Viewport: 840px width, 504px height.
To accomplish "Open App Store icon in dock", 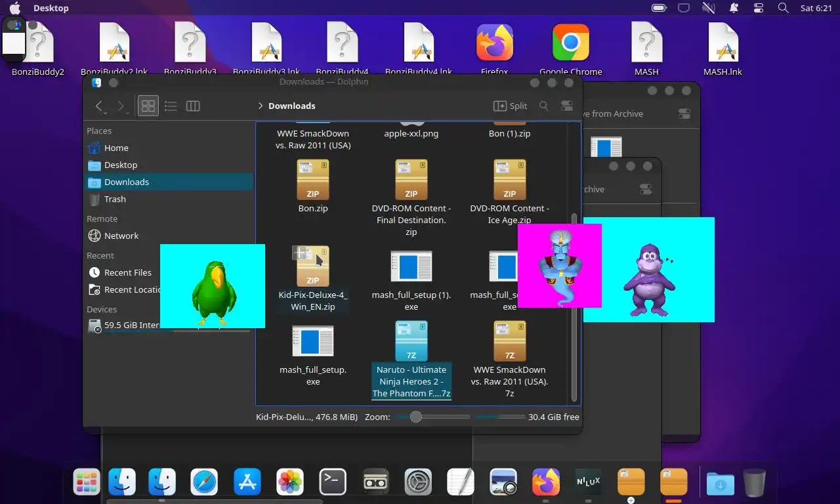I will 247,482.
